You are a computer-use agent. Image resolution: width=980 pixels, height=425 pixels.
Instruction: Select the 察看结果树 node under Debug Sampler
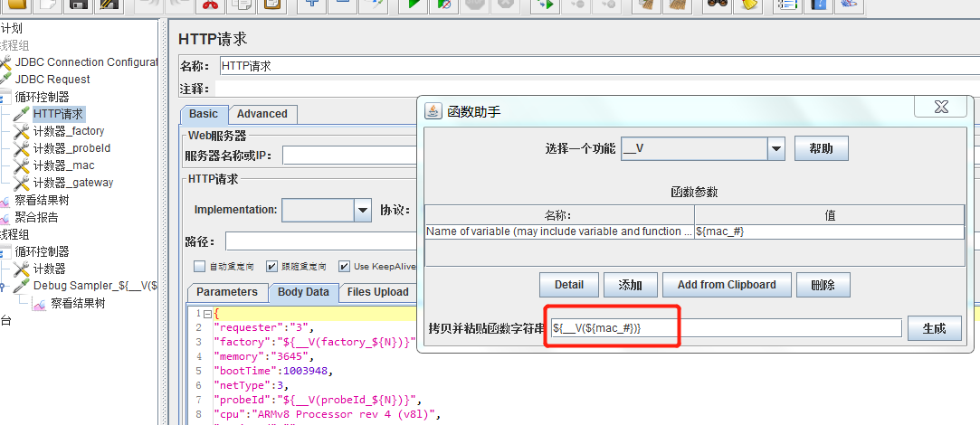click(78, 304)
